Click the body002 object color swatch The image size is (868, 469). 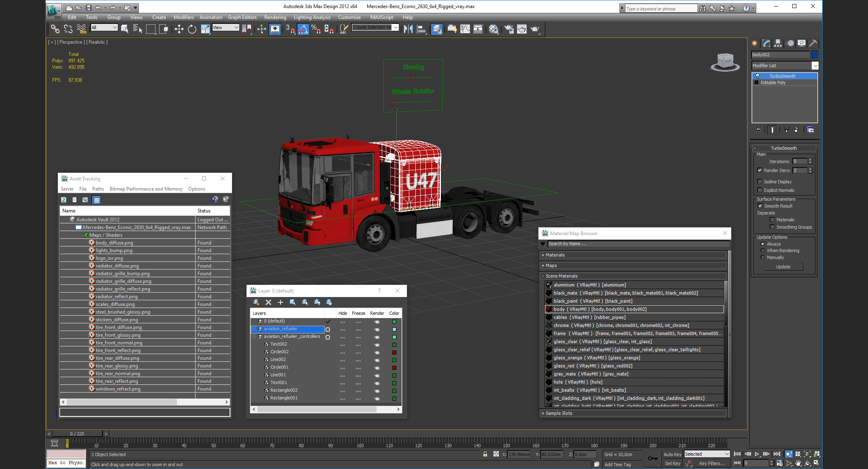pyautogui.click(x=815, y=55)
